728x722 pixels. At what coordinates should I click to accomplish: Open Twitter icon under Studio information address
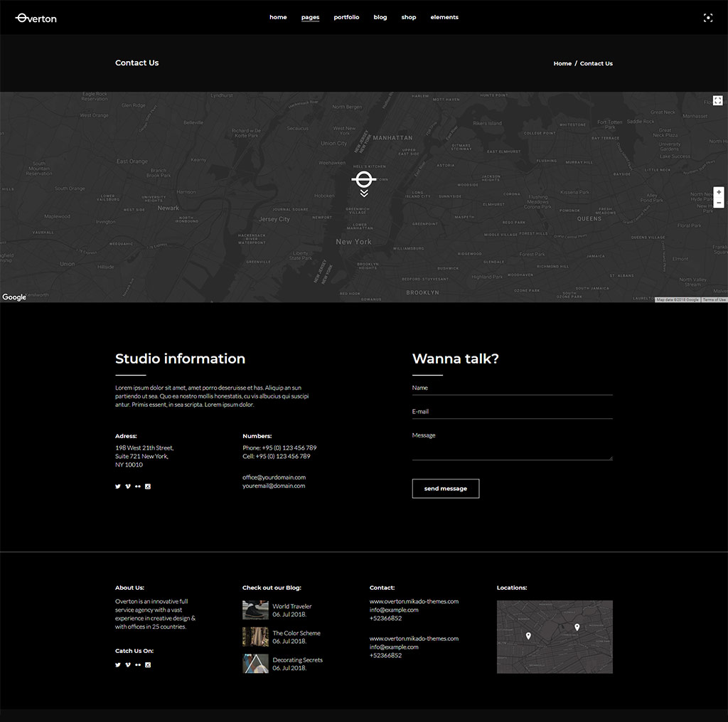[118, 487]
